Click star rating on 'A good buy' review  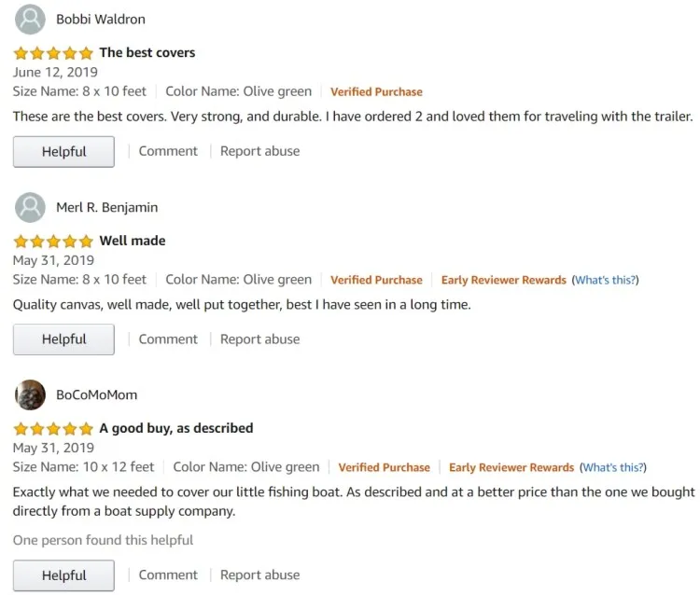click(x=53, y=429)
